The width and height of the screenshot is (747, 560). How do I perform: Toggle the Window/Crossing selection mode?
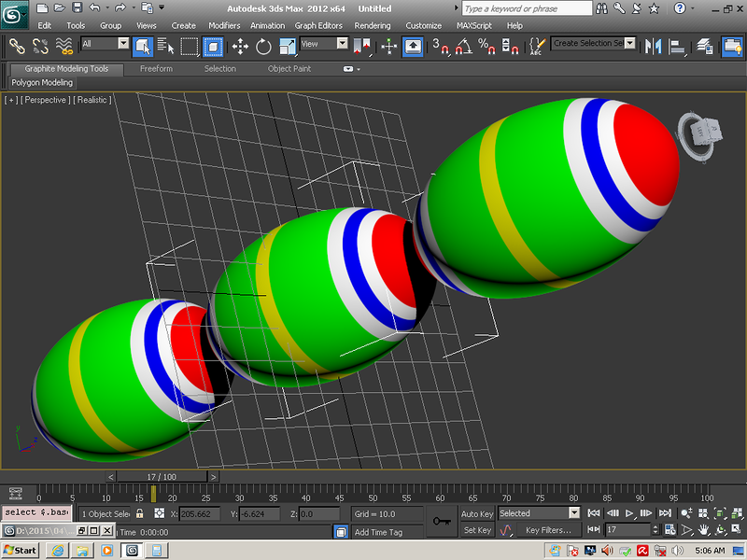point(214,46)
